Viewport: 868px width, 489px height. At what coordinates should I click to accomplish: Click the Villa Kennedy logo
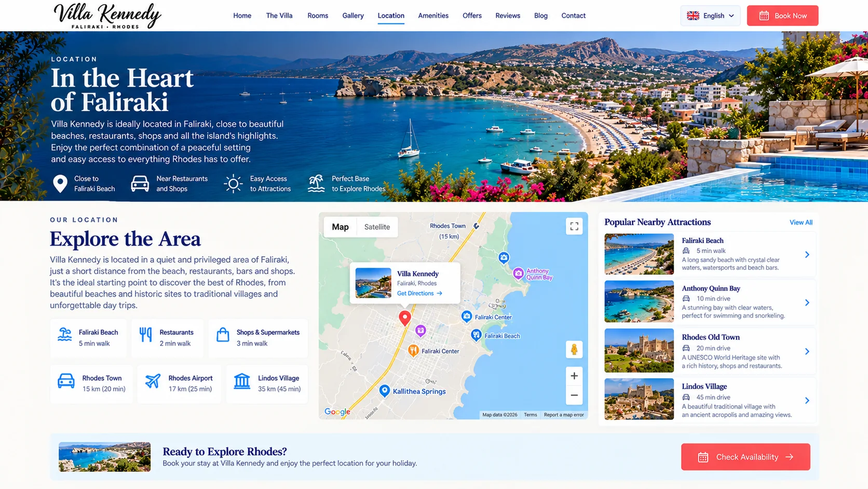click(107, 16)
